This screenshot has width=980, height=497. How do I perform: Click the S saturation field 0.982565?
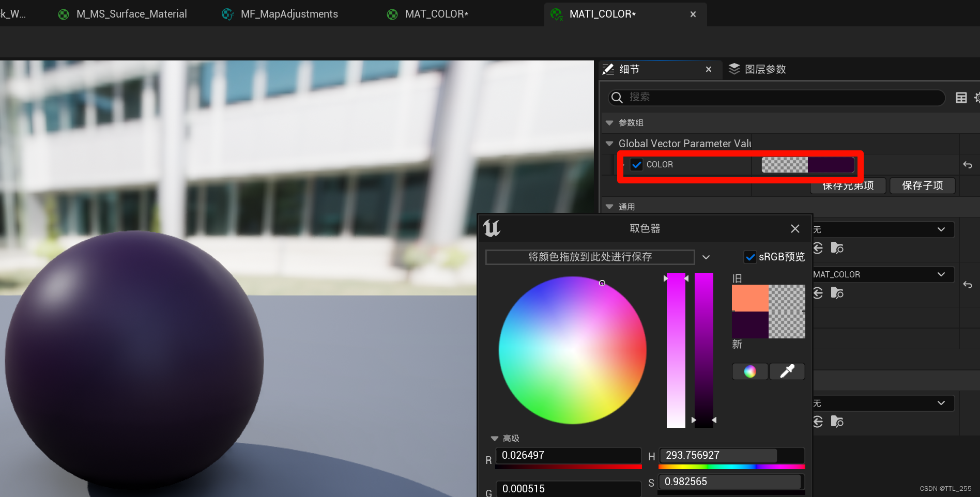pyautogui.click(x=732, y=482)
